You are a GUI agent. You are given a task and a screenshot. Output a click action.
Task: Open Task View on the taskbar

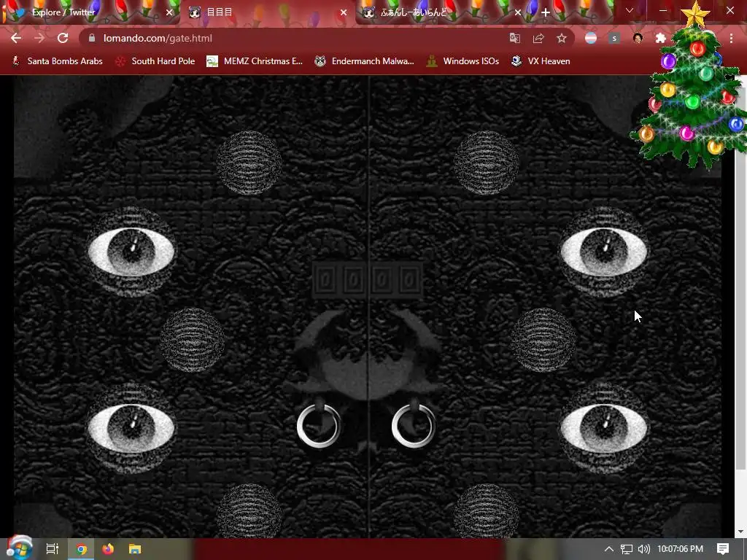point(53,549)
